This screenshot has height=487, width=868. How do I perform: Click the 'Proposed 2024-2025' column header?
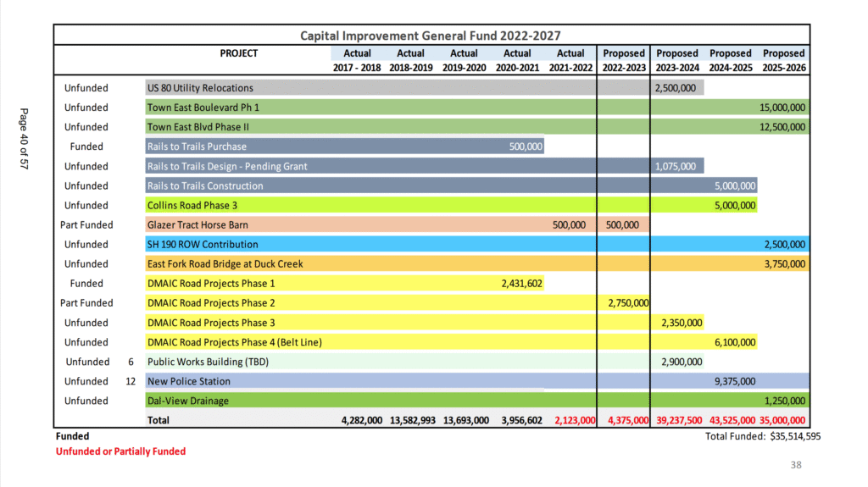pyautogui.click(x=731, y=60)
